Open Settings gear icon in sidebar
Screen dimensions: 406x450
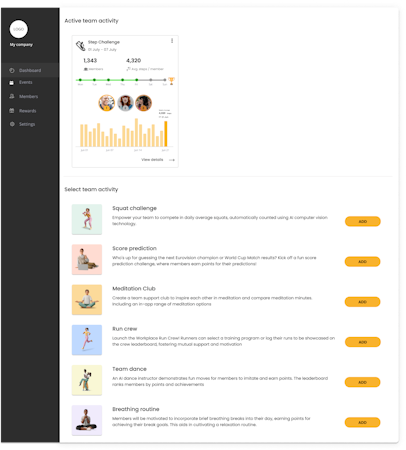click(x=12, y=124)
